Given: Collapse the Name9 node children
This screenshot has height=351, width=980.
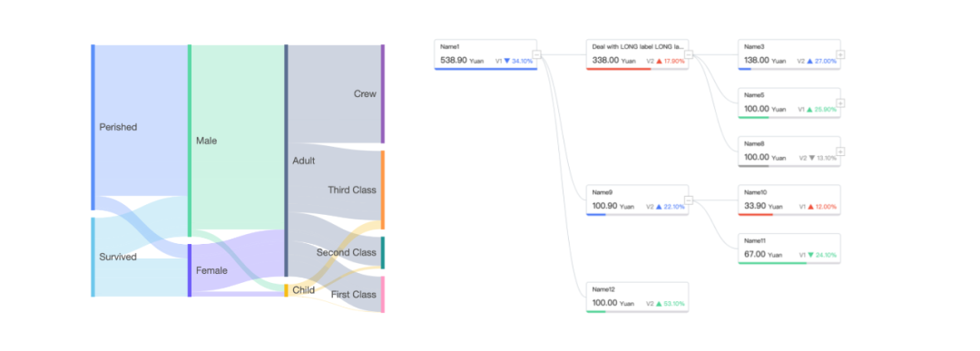Looking at the screenshot, I should tap(689, 200).
